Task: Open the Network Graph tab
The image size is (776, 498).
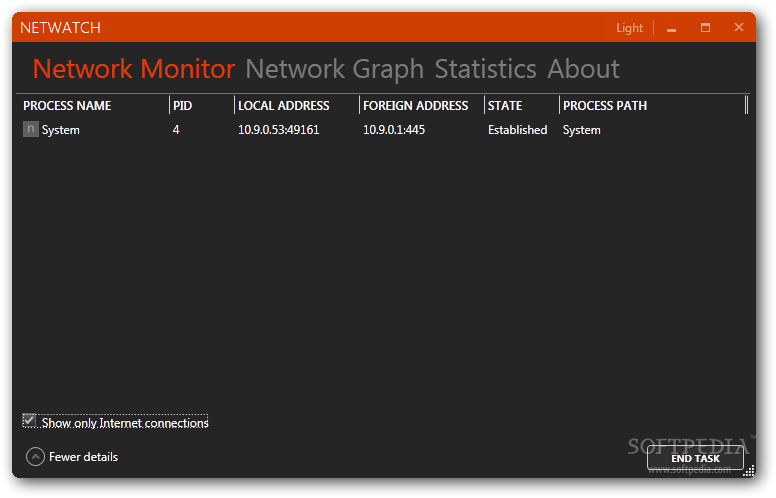Action: 335,69
